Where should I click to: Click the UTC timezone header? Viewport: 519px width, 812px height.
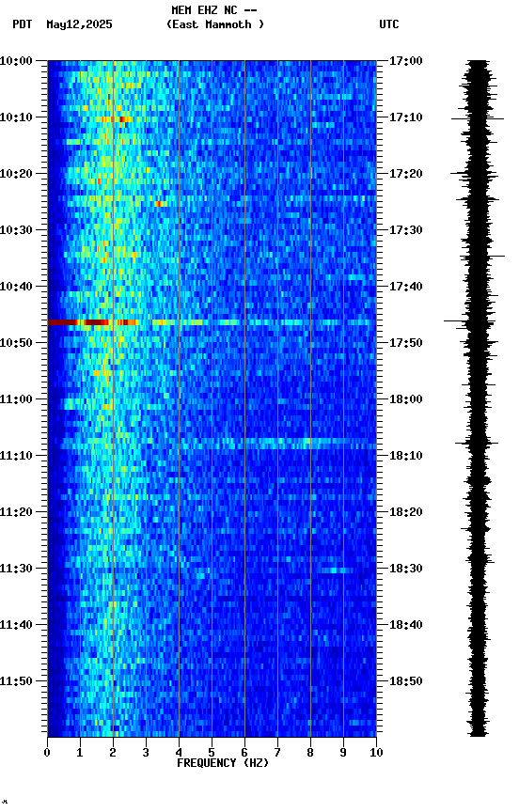click(x=389, y=24)
